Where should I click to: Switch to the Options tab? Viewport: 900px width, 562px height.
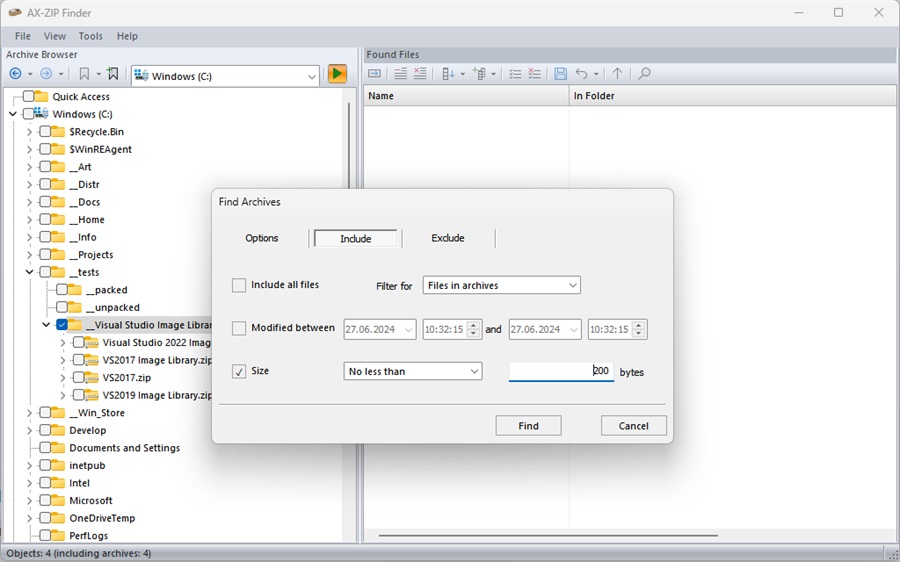pos(262,238)
